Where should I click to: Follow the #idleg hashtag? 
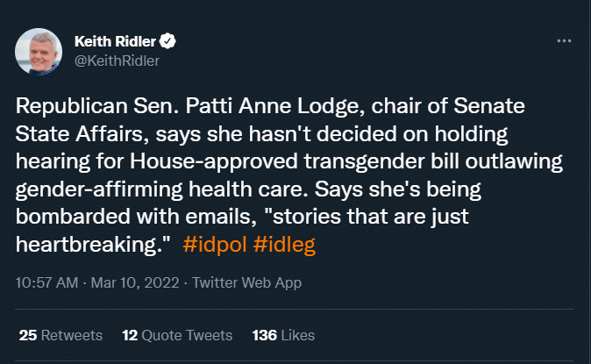pyautogui.click(x=283, y=243)
